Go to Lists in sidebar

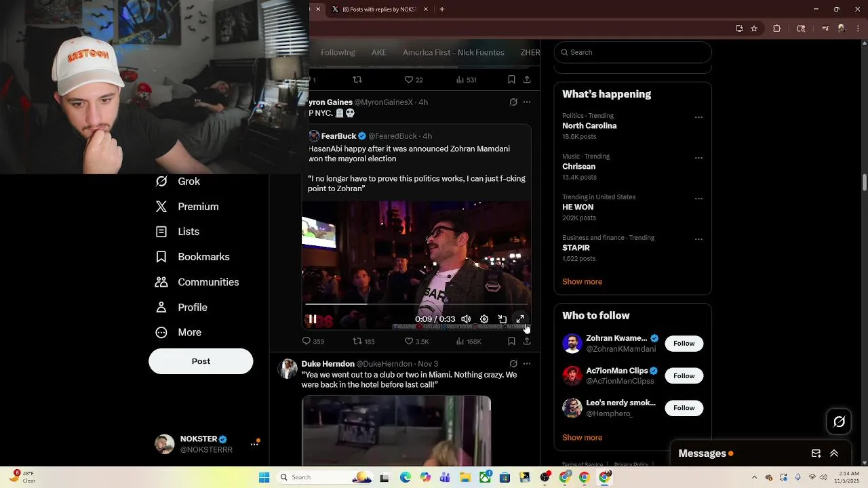[178, 232]
